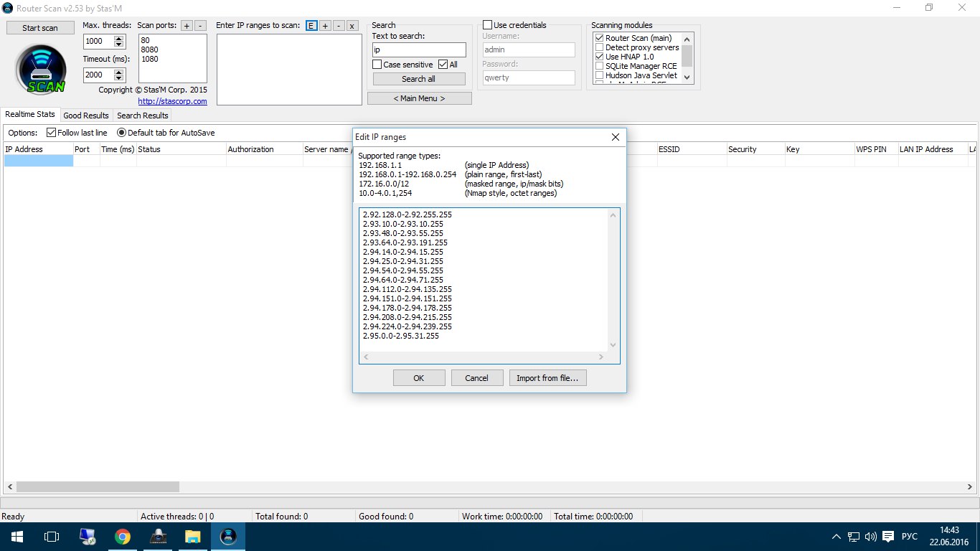Open Action Center notifications icon

(x=887, y=537)
